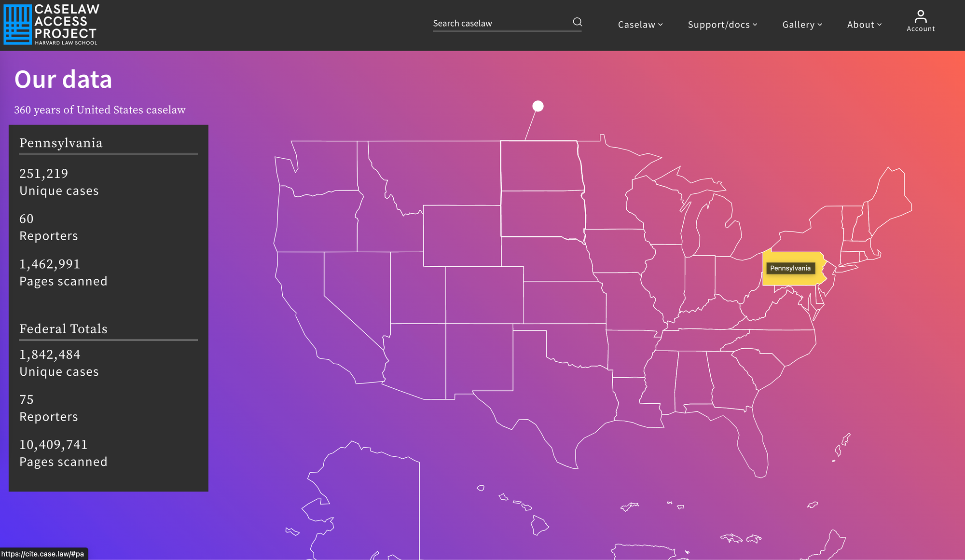Open the Support/docs dropdown
The height and width of the screenshot is (560, 965).
[x=722, y=25]
